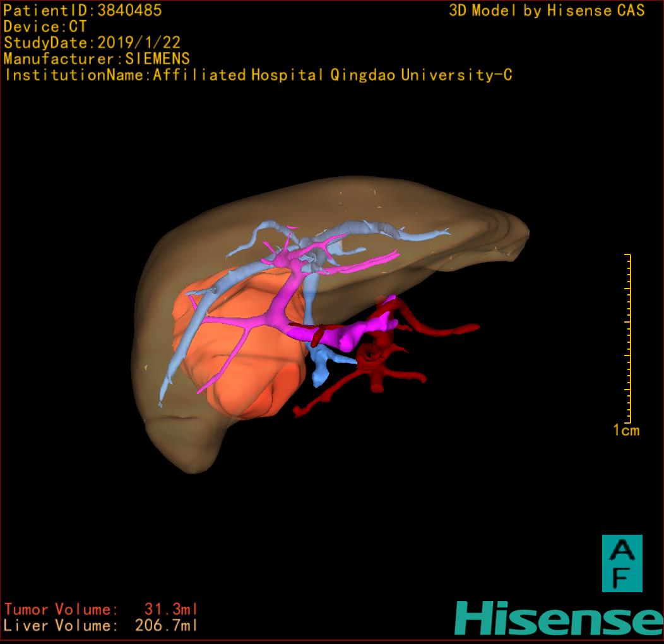This screenshot has height=644, width=664.
Task: Click the Device:CT label
Action: point(45,27)
